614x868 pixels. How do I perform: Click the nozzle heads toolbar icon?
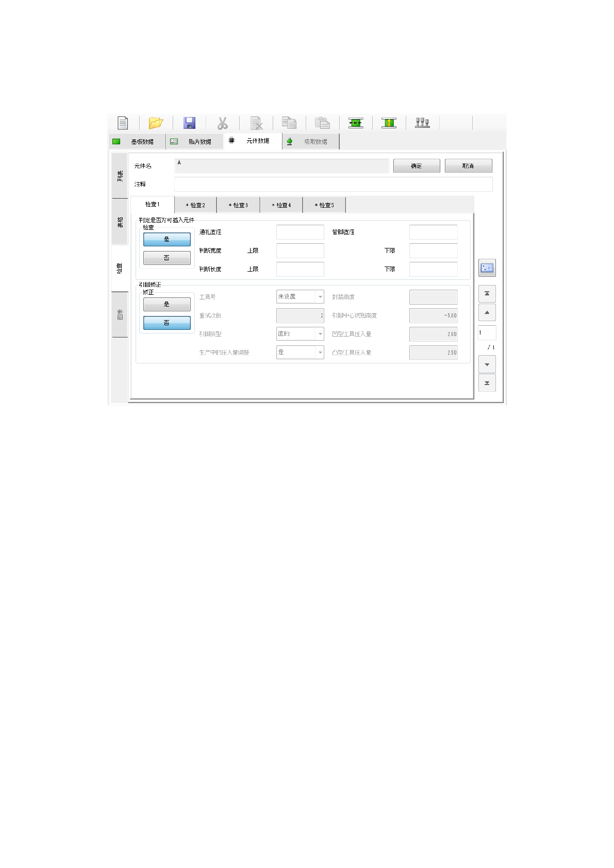pos(422,123)
